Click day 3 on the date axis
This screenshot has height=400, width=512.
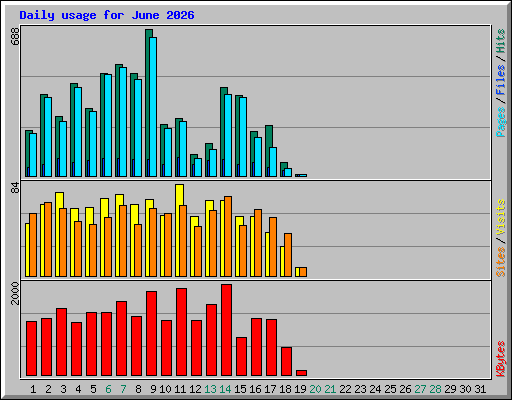(x=63, y=389)
